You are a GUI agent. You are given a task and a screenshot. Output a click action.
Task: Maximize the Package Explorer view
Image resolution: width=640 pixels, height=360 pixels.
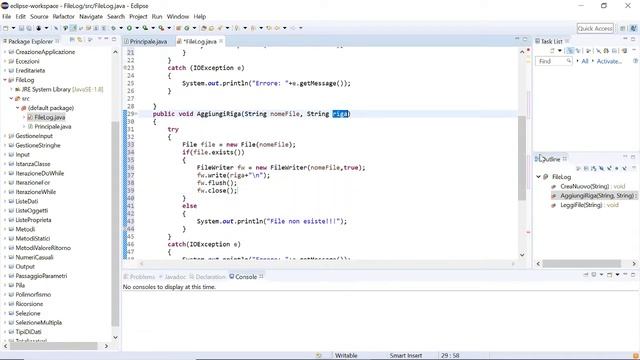114,39
